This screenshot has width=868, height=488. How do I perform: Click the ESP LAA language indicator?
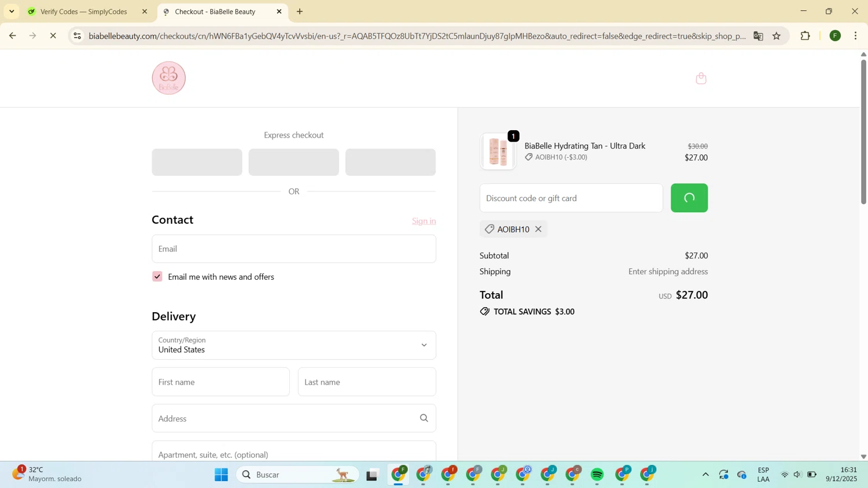click(763, 474)
